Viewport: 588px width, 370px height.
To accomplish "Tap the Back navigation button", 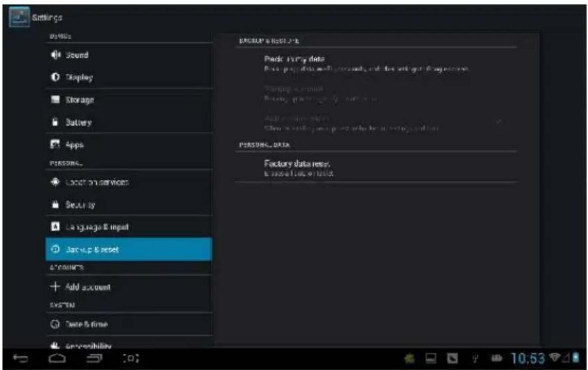I will [x=20, y=358].
